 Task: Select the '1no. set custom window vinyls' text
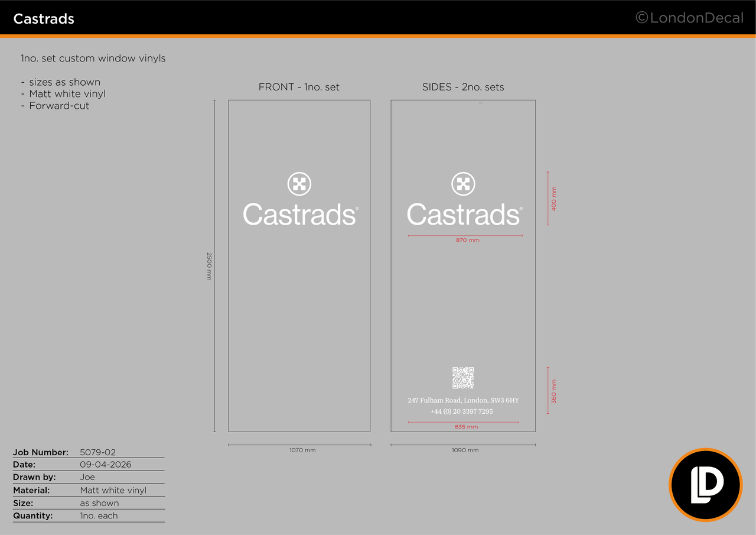(x=93, y=59)
